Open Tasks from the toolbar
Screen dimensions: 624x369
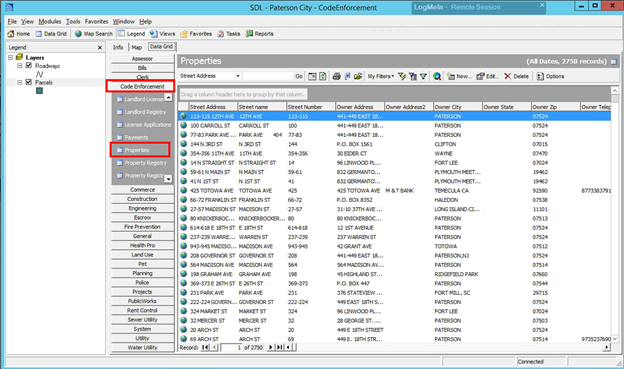pos(229,34)
